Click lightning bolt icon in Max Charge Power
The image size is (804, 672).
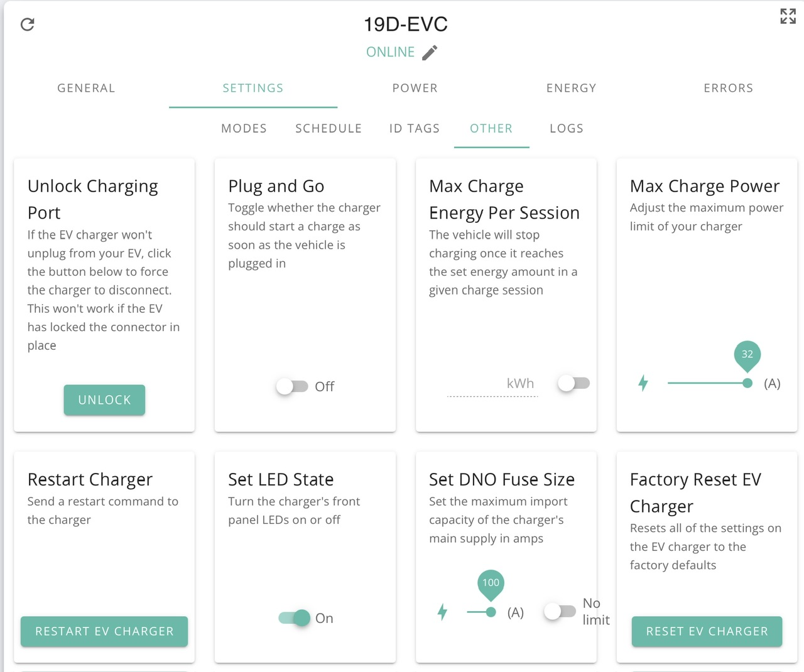[x=643, y=383]
